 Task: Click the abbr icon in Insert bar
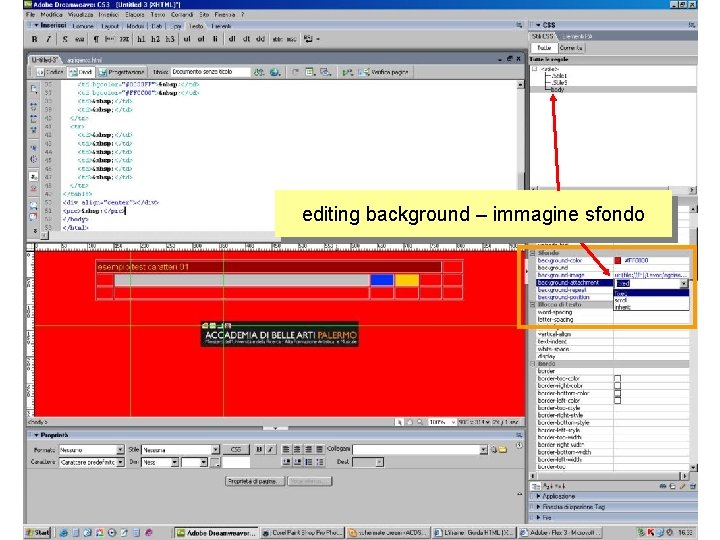(x=277, y=39)
